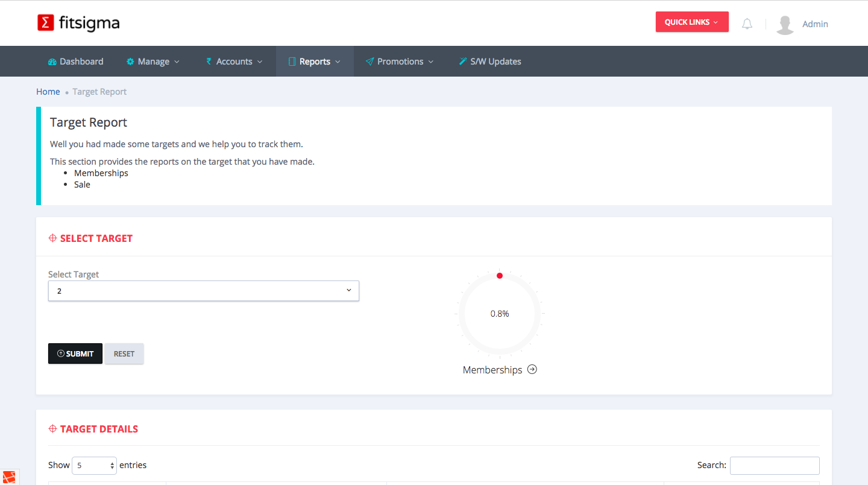The height and width of the screenshot is (485, 868).
Task: Change the Show entries count selector
Action: tap(94, 465)
